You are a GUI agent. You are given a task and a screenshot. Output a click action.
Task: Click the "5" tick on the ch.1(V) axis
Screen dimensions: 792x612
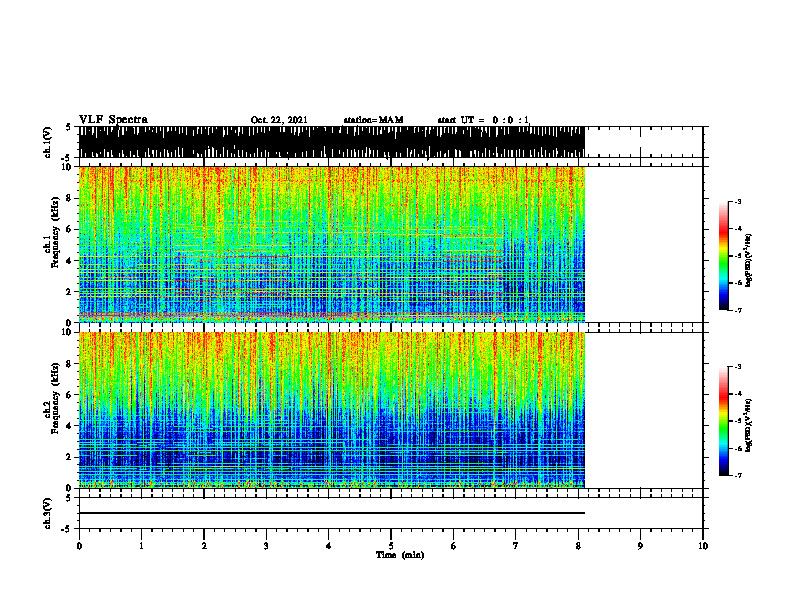click(68, 127)
